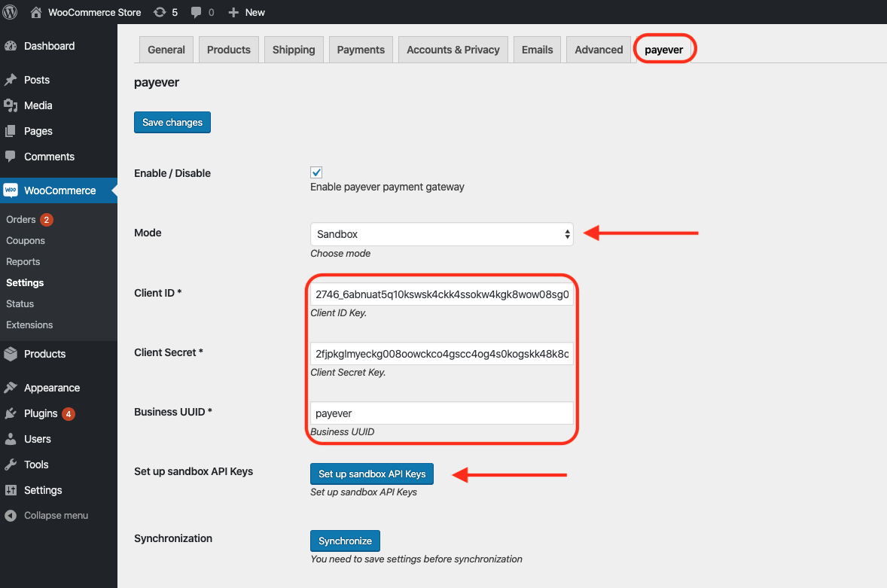
Task: Click the Save changes button
Action: click(x=172, y=122)
